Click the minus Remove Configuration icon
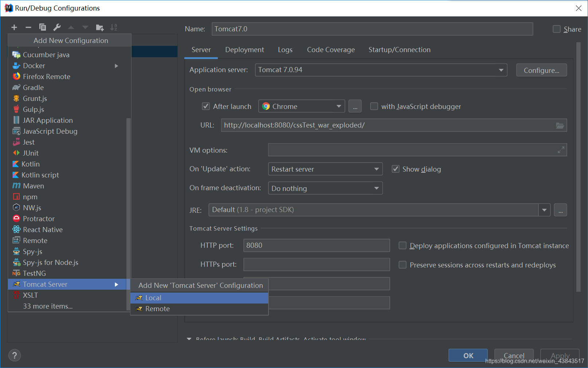The image size is (588, 368). coord(28,27)
